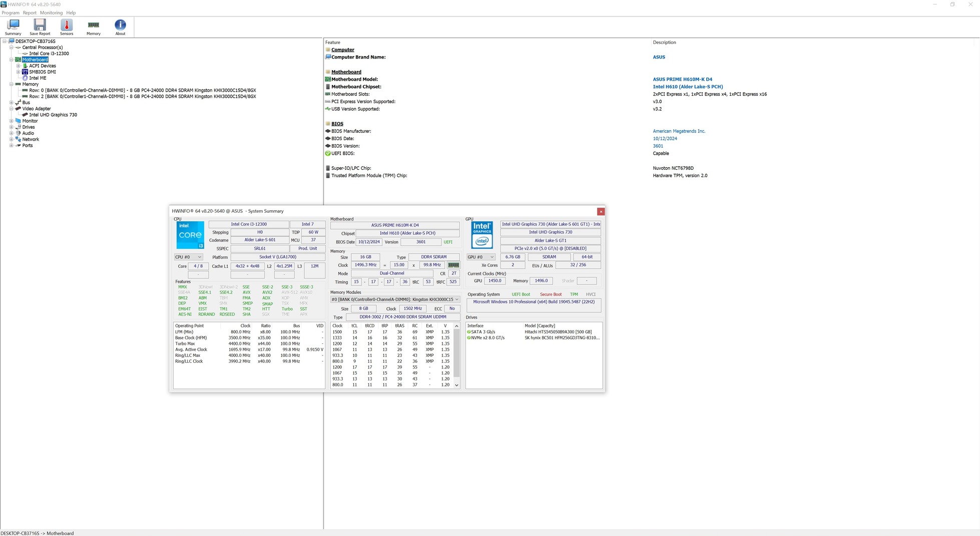Click the Monitor tree icon
Screen dimensions: 980x536
point(18,121)
